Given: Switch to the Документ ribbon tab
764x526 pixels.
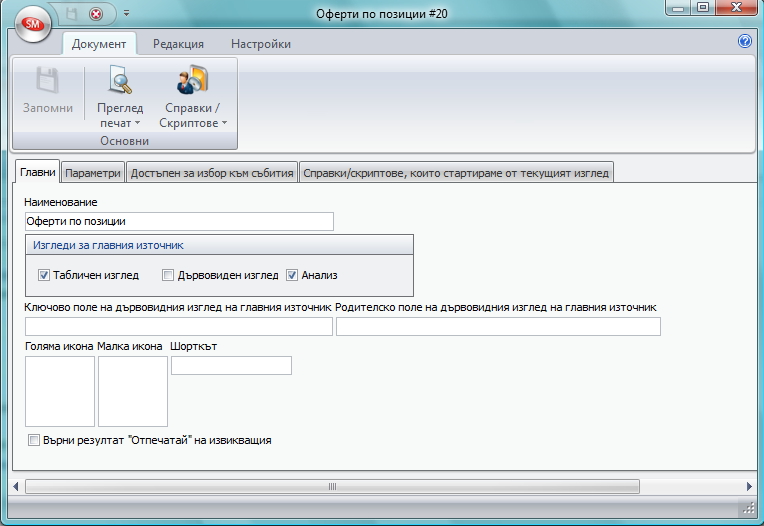Looking at the screenshot, I should pos(99,44).
